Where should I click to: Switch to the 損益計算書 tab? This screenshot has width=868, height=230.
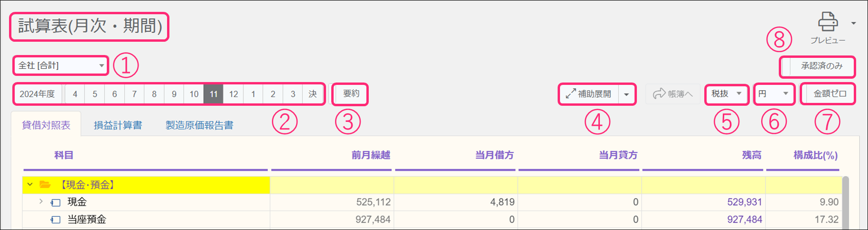point(118,125)
